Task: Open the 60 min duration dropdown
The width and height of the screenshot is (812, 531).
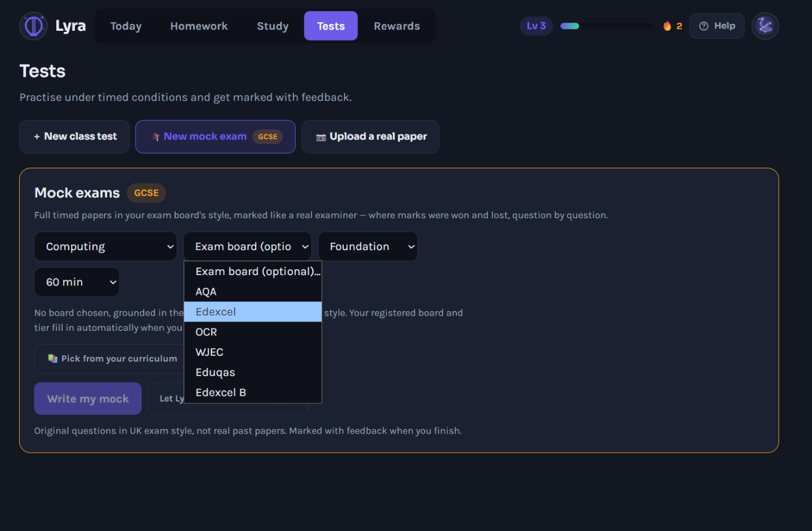Action: coord(77,282)
